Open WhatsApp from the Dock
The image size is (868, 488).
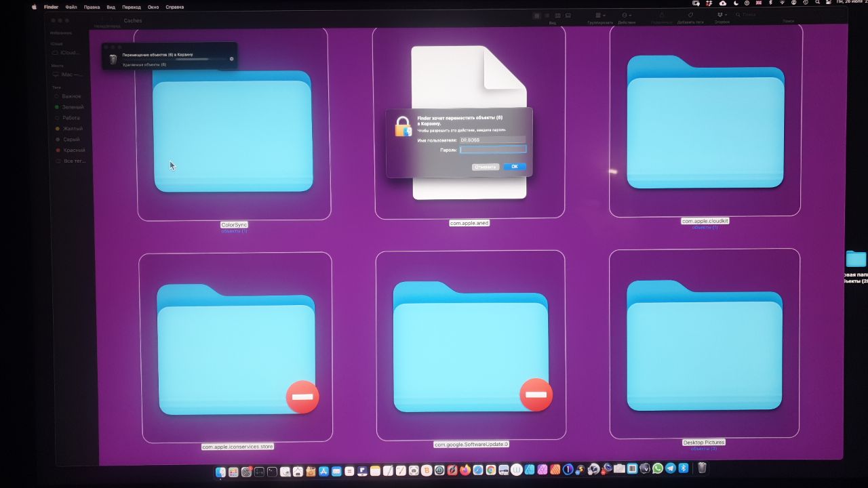(x=658, y=469)
